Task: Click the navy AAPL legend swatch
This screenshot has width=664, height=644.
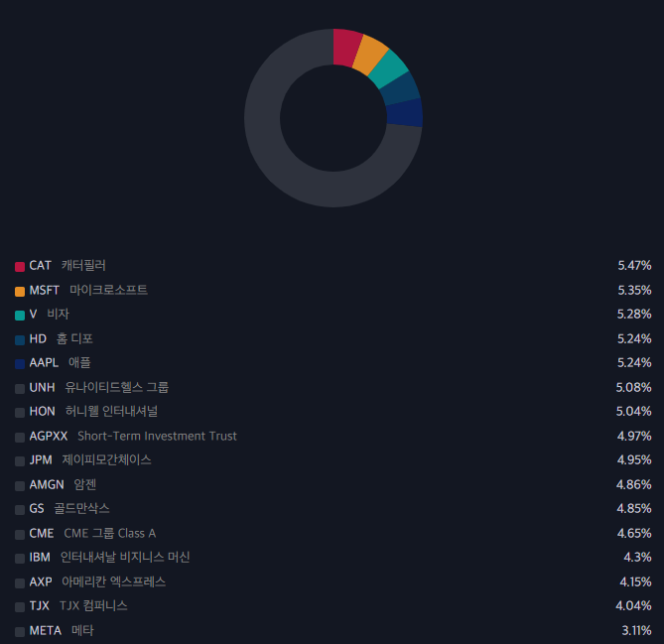Action: [x=20, y=364]
